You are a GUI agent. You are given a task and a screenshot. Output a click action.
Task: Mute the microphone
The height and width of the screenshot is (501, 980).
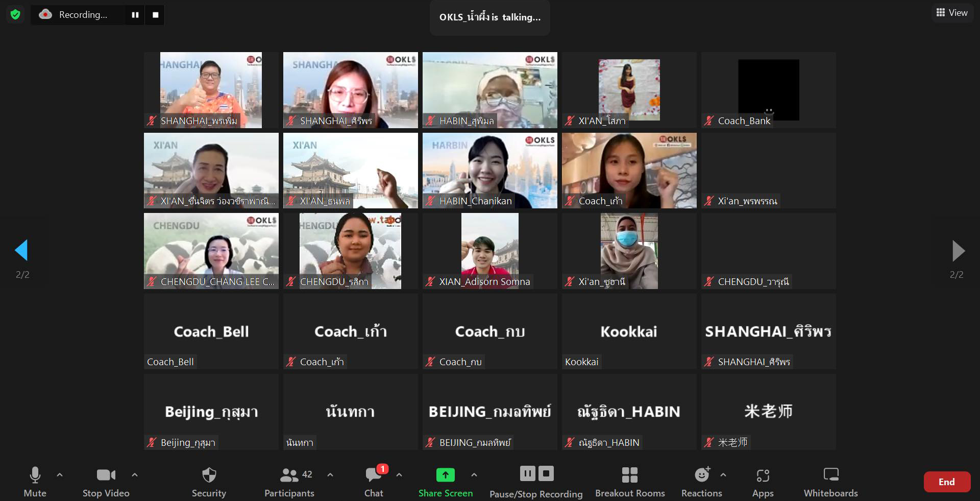(x=35, y=482)
